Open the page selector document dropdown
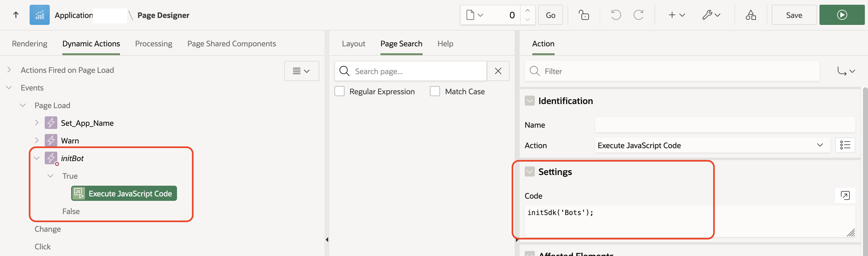This screenshot has width=868, height=256. (x=474, y=15)
